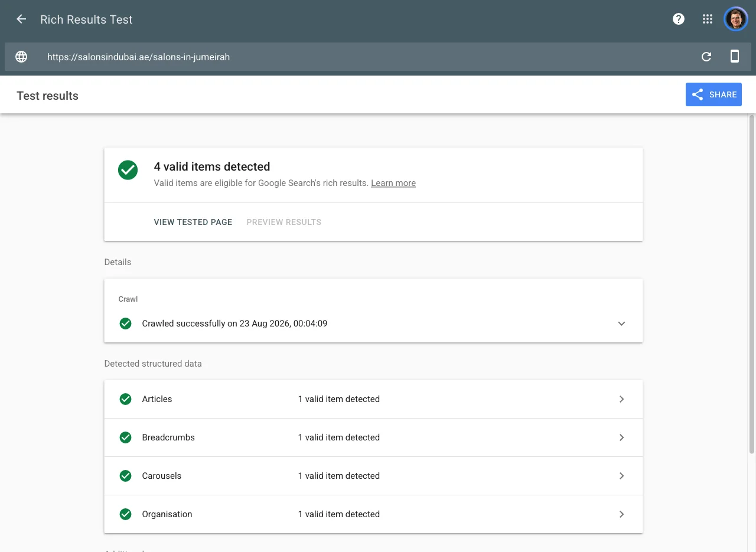
Task: Click green check by 4 valid items
Action: click(x=128, y=170)
